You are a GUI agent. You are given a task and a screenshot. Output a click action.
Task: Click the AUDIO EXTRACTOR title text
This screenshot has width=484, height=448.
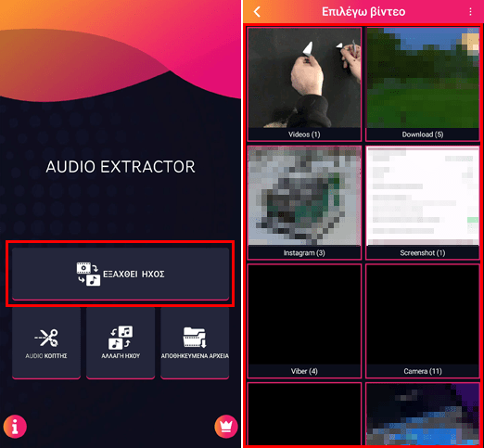point(121,167)
